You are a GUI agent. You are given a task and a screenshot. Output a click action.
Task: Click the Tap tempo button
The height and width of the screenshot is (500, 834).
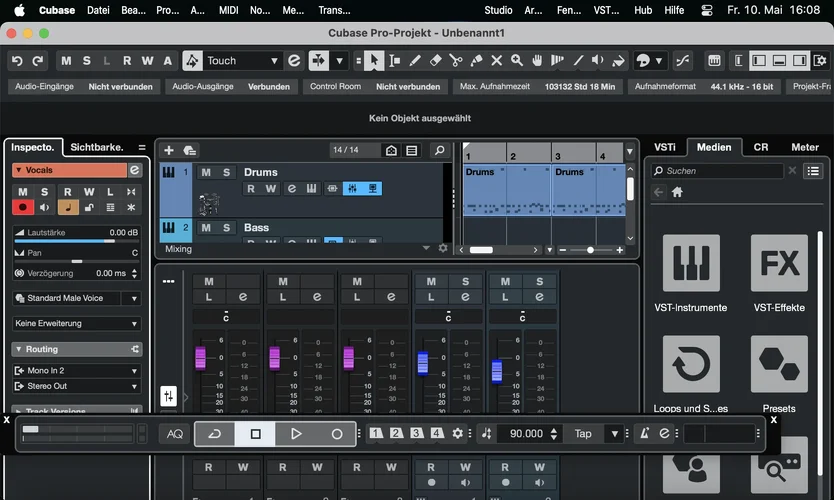click(583, 434)
